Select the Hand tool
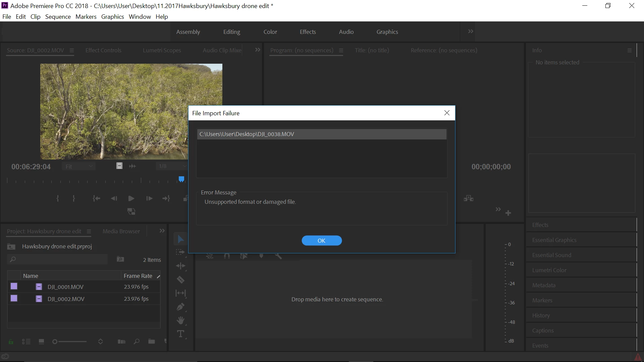Viewport: 644px width, 362px height. (x=180, y=320)
